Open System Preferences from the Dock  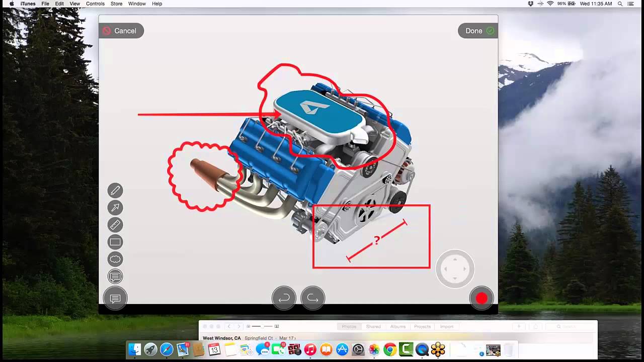pos(358,349)
